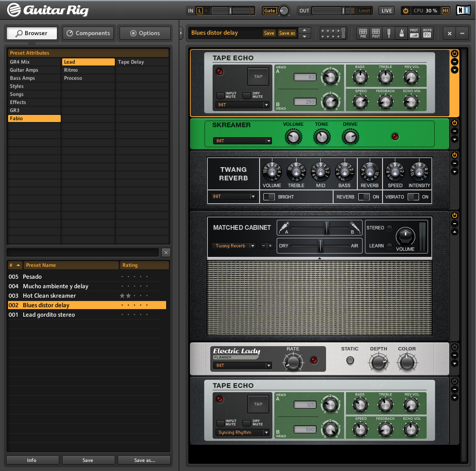Turn off the Matched Cabinet power switch
Screen dimensions: 476x471
click(455, 216)
